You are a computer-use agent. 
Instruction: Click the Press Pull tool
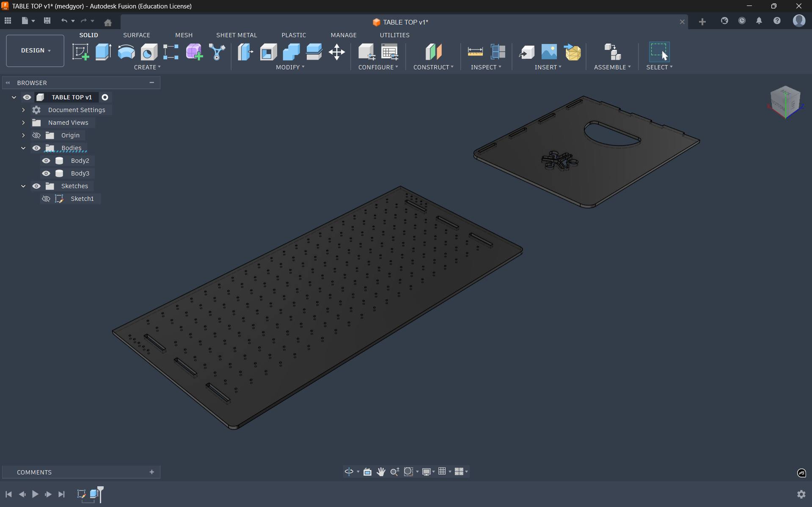click(x=245, y=52)
